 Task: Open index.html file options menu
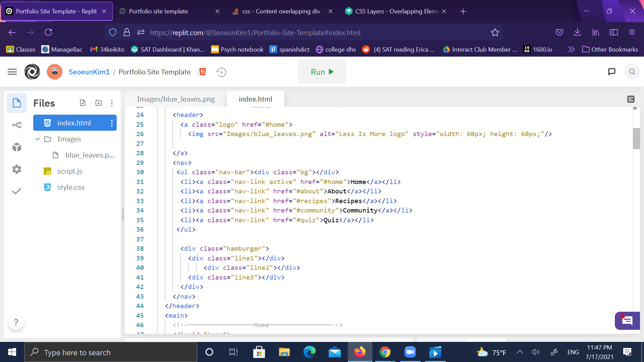click(112, 123)
